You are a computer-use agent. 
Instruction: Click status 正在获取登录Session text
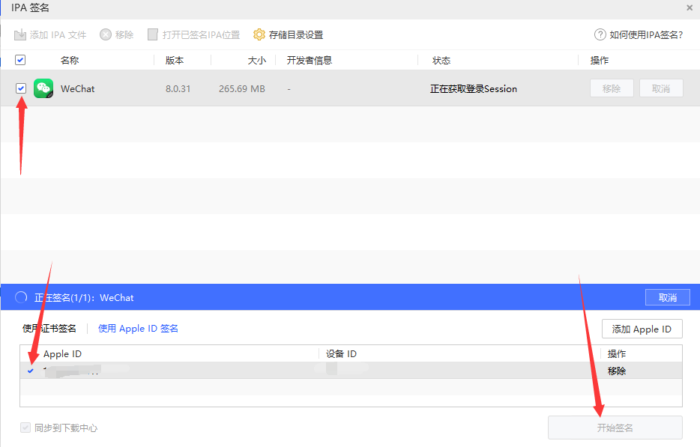[x=474, y=89]
